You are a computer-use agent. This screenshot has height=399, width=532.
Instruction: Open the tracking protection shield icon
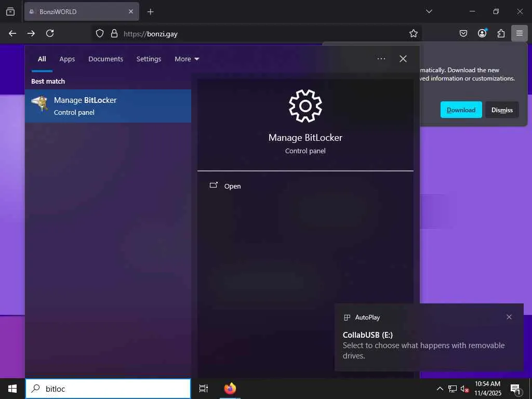(99, 33)
